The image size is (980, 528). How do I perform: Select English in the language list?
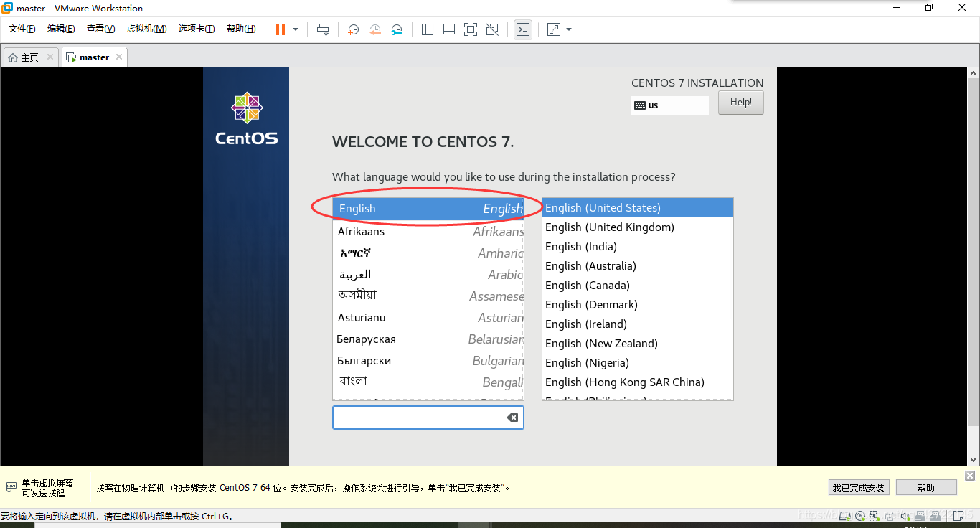(428, 208)
